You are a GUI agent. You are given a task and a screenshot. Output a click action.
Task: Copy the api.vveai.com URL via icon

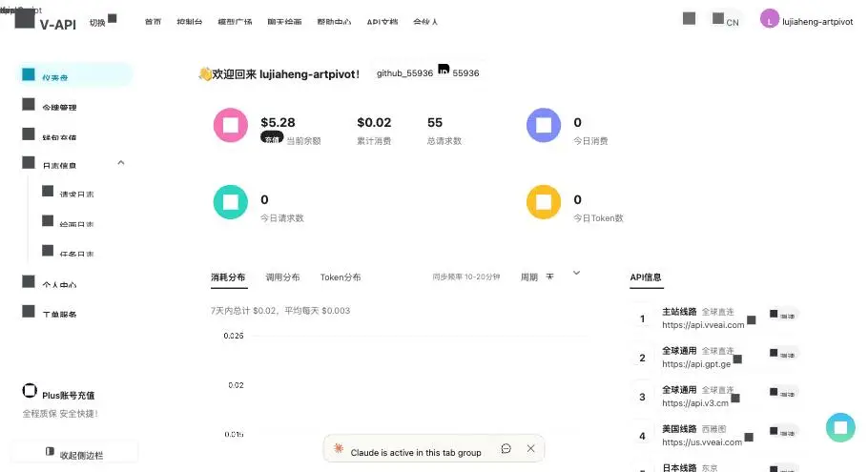(751, 320)
